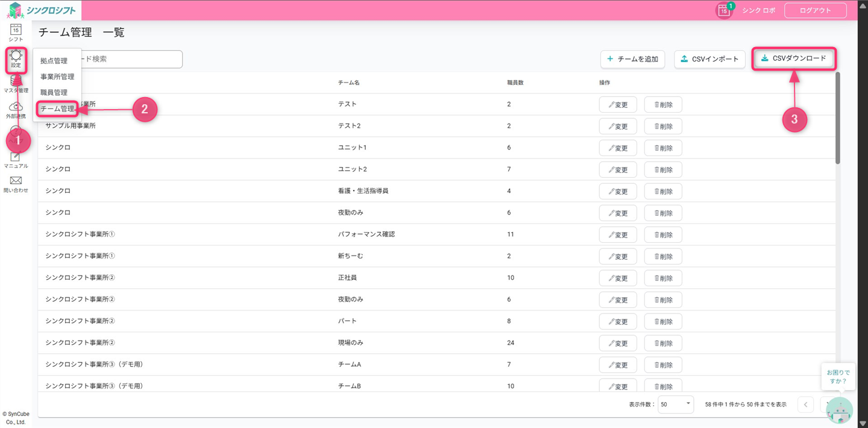This screenshot has width=868, height=428.
Task: Delete the ユニット1 team via 削除
Action: coord(663,148)
